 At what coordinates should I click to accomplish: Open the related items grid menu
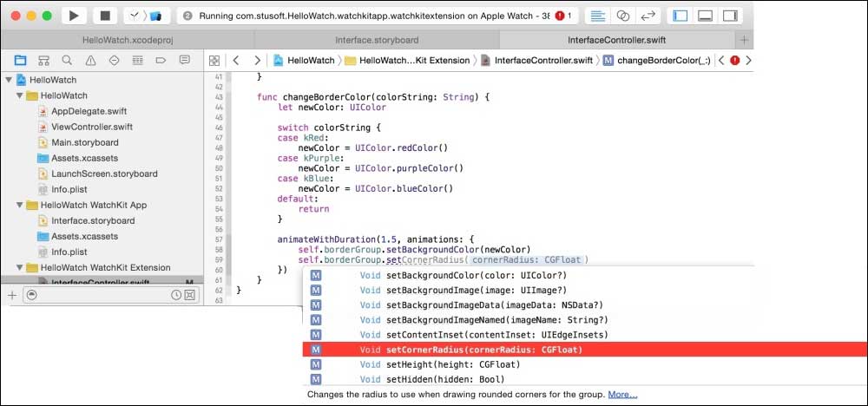[215, 61]
